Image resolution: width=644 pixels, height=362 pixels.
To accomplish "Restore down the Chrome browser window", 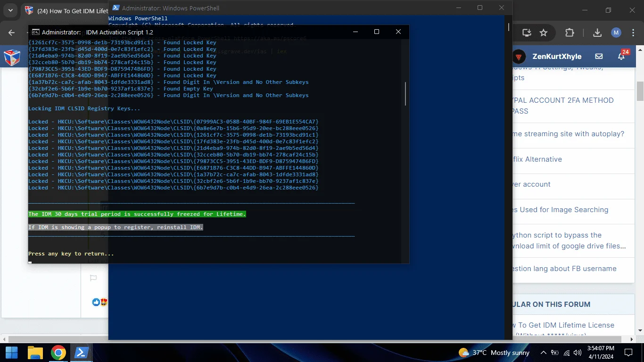I will coord(608,10).
